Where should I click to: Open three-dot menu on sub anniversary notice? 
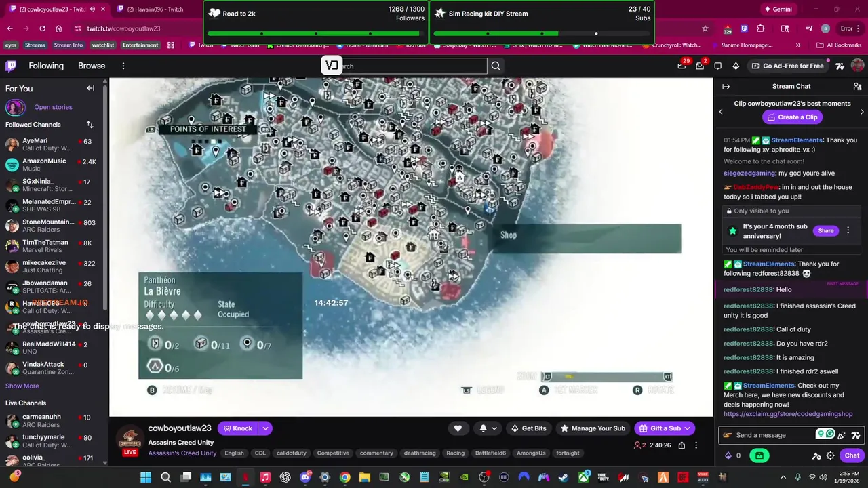click(x=848, y=230)
